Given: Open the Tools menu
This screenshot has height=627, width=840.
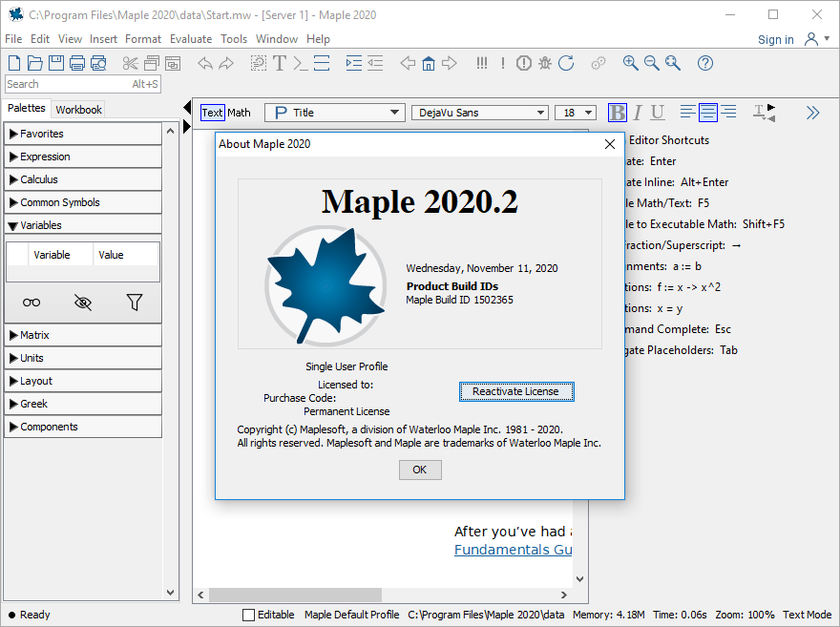Looking at the screenshot, I should pos(234,39).
